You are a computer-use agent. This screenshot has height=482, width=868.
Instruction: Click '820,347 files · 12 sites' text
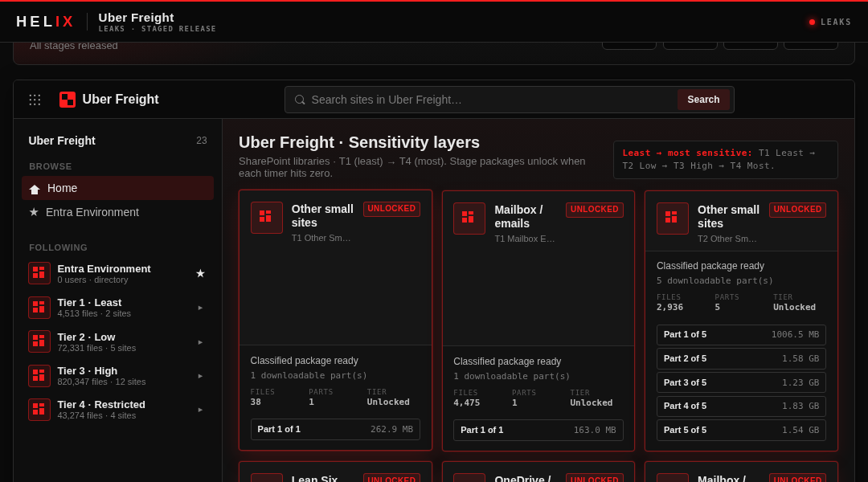101,382
